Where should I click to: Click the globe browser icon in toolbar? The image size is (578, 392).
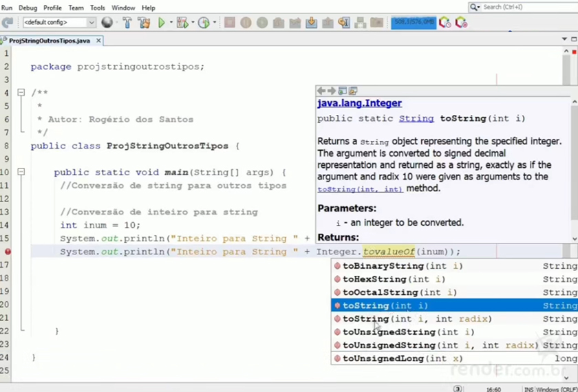tap(107, 23)
